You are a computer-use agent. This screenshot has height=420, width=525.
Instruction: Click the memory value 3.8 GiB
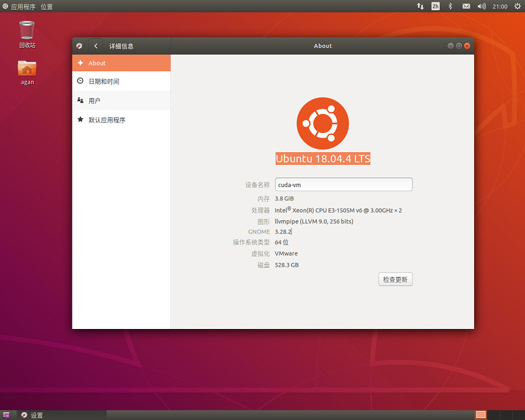pos(284,199)
